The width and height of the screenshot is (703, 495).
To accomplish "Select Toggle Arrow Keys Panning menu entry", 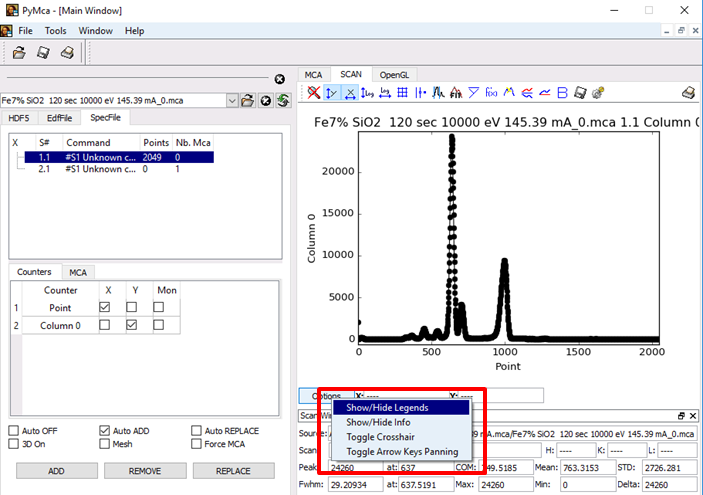I will 401,452.
